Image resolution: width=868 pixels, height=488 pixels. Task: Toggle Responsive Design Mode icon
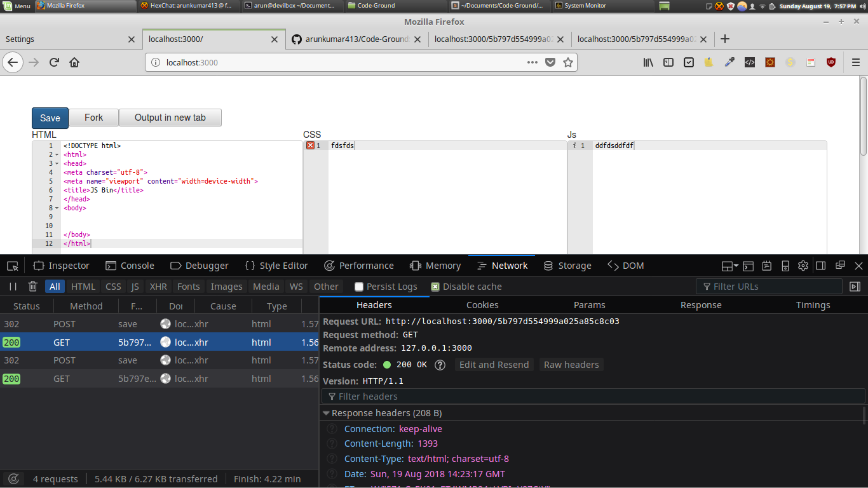(x=785, y=266)
